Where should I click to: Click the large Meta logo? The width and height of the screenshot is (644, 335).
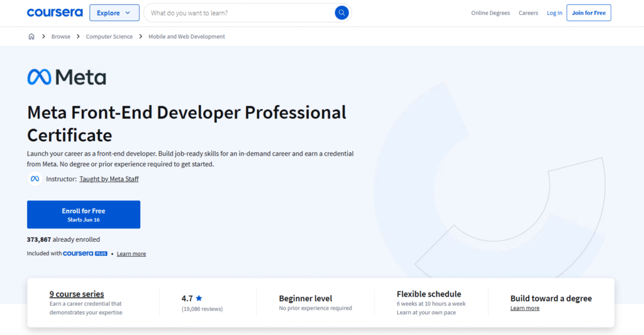click(67, 77)
